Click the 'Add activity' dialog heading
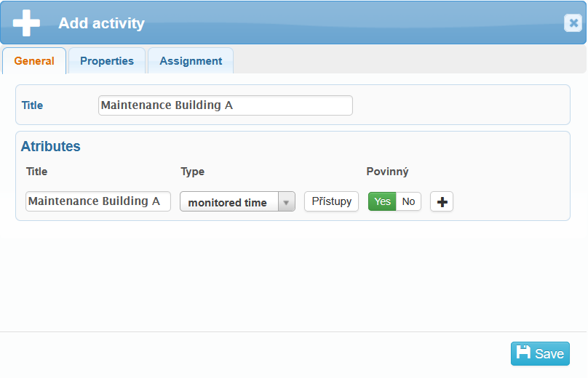This screenshot has height=378, width=588. [101, 23]
